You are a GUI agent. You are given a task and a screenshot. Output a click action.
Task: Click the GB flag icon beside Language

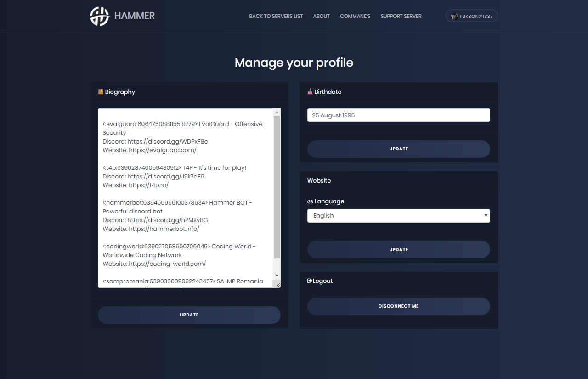pos(310,201)
